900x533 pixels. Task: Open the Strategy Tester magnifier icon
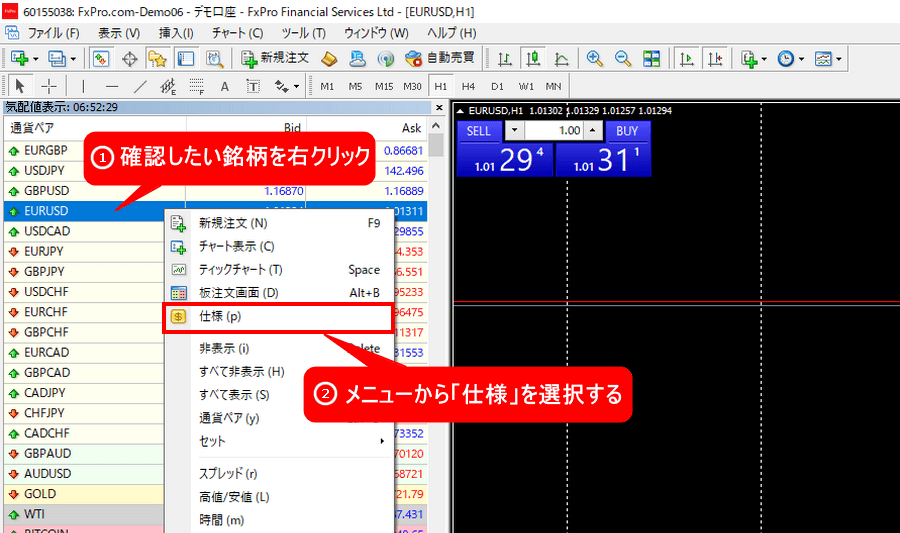click(215, 59)
